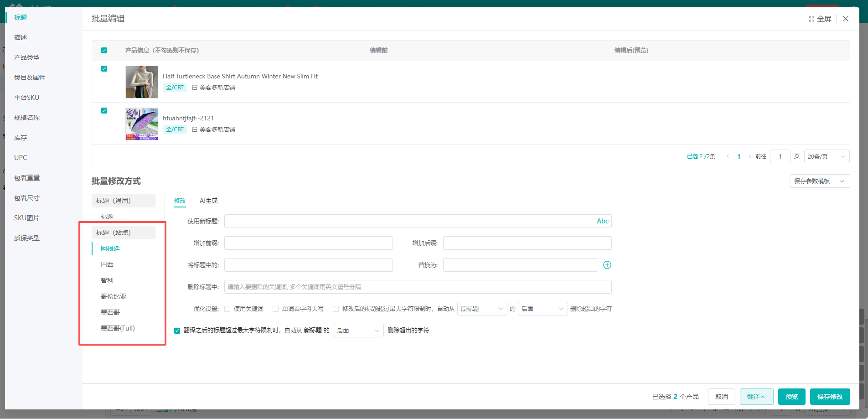The image size is (868, 419).
Task: Click the Abc icon in new title field
Action: [603, 221]
